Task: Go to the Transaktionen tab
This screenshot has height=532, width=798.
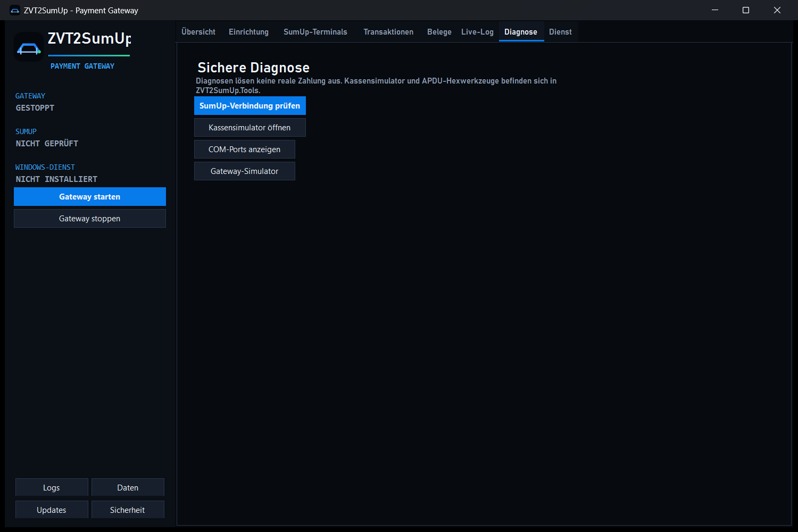Action: point(388,32)
